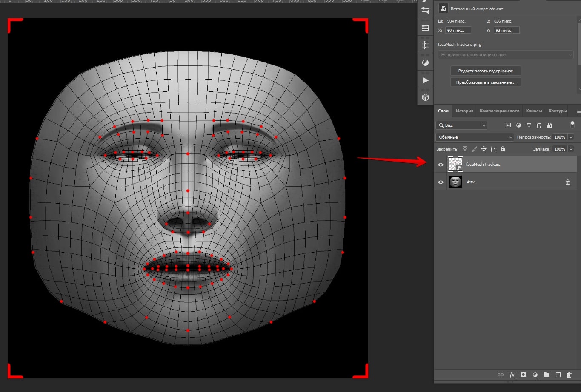Open the Adjustments panel icon in the side dock
This screenshot has width=581, height=392.
coord(425,62)
